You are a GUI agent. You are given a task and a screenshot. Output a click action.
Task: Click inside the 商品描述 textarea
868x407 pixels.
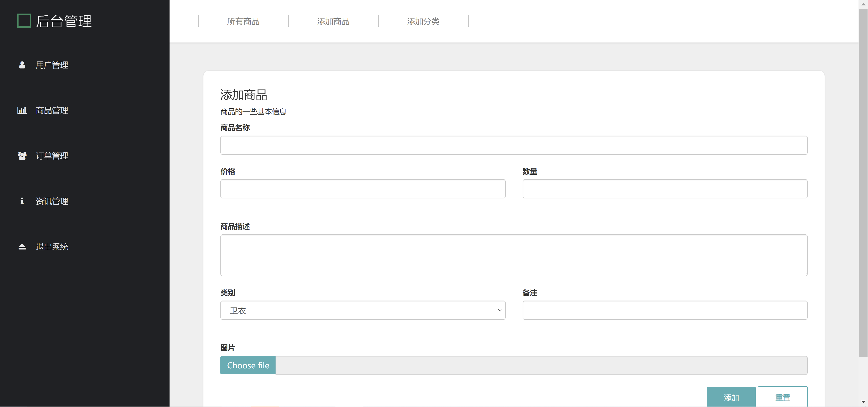pos(514,255)
